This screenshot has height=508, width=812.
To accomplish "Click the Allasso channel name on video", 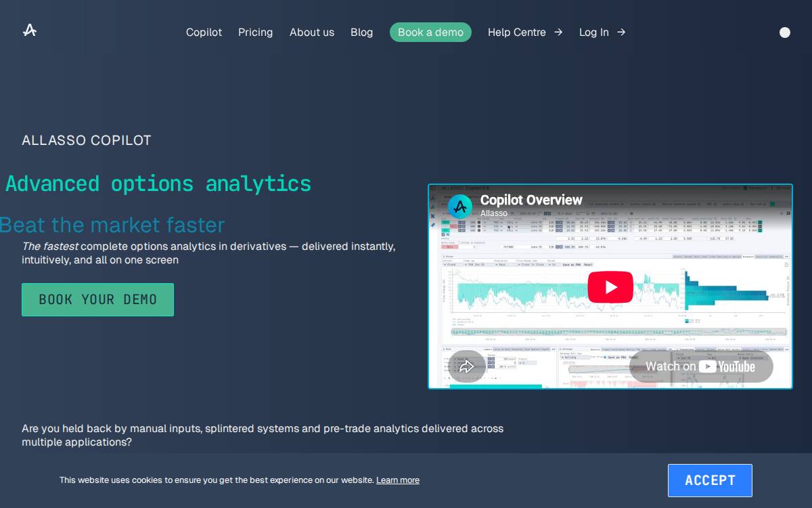I will pyautogui.click(x=494, y=213).
